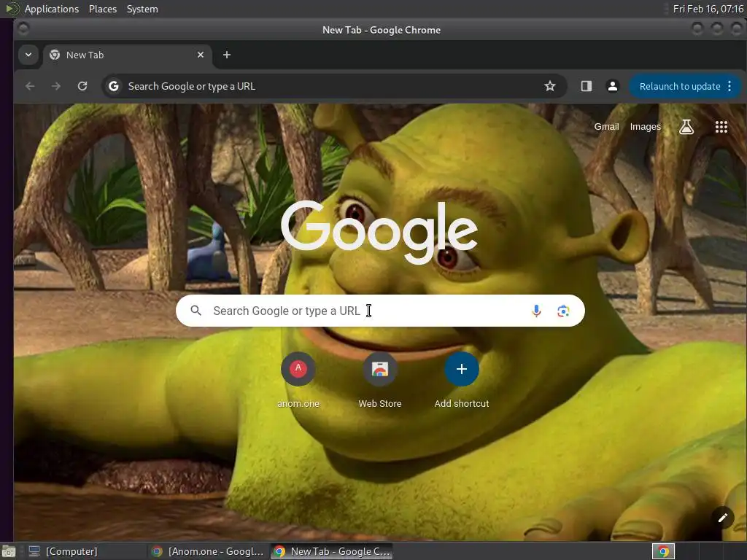
Task: Close the New Tab tab
Action: (201, 55)
